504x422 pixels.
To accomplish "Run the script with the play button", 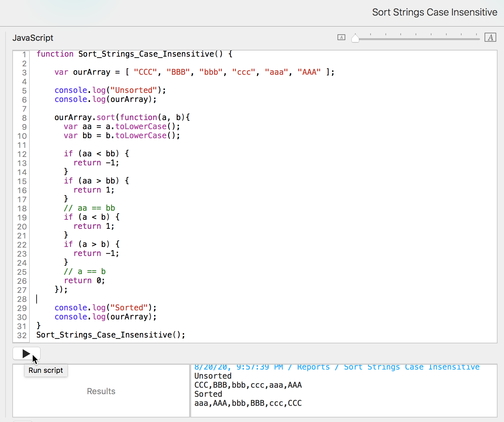I will tap(26, 353).
